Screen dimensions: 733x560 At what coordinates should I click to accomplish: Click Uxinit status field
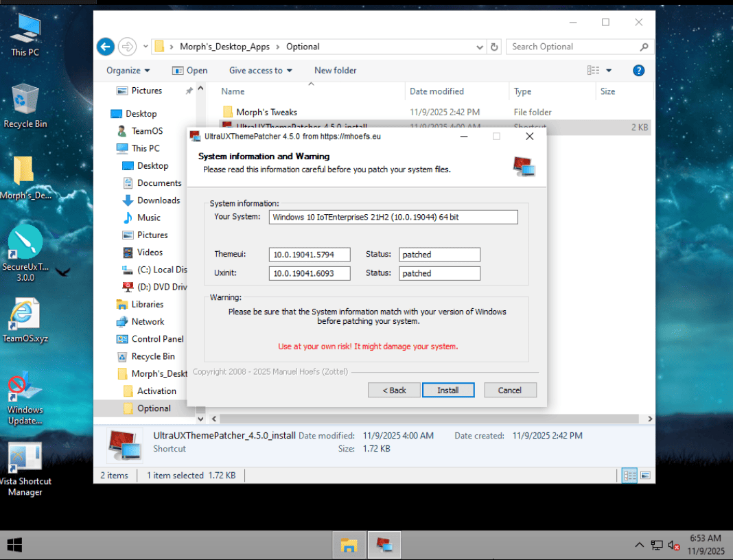(x=439, y=273)
